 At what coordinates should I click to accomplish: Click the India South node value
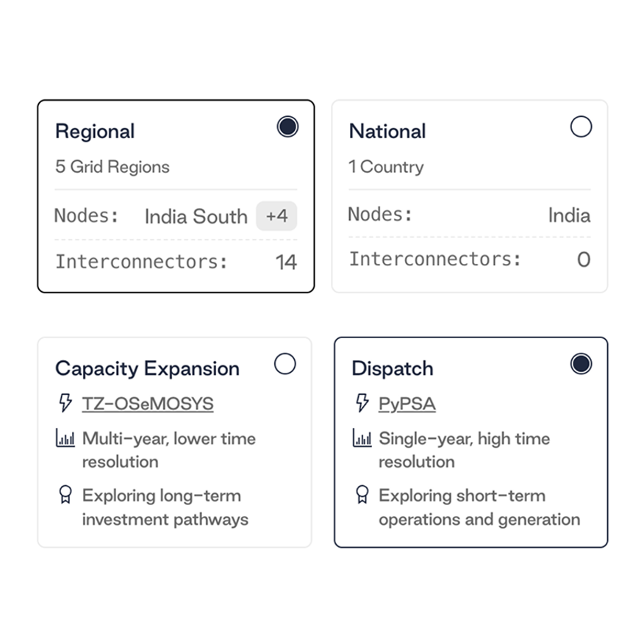coord(196,216)
